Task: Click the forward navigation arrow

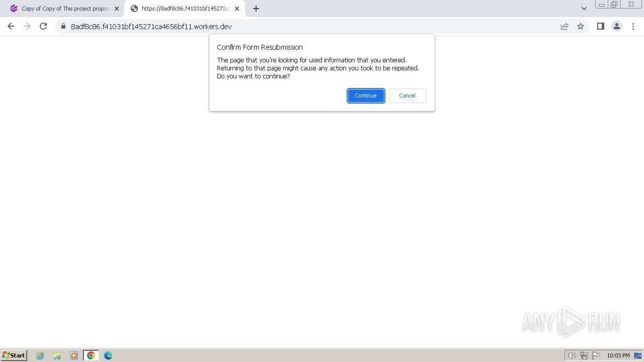Action: point(27,26)
